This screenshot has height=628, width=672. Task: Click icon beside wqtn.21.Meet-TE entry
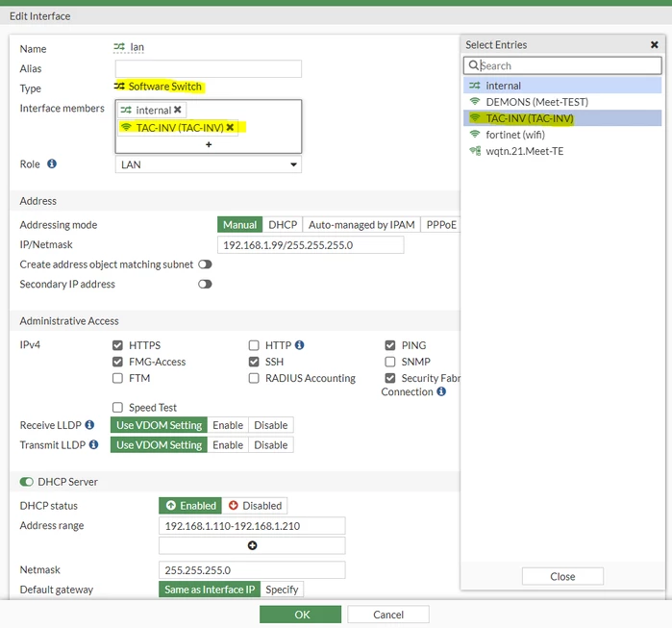[475, 151]
